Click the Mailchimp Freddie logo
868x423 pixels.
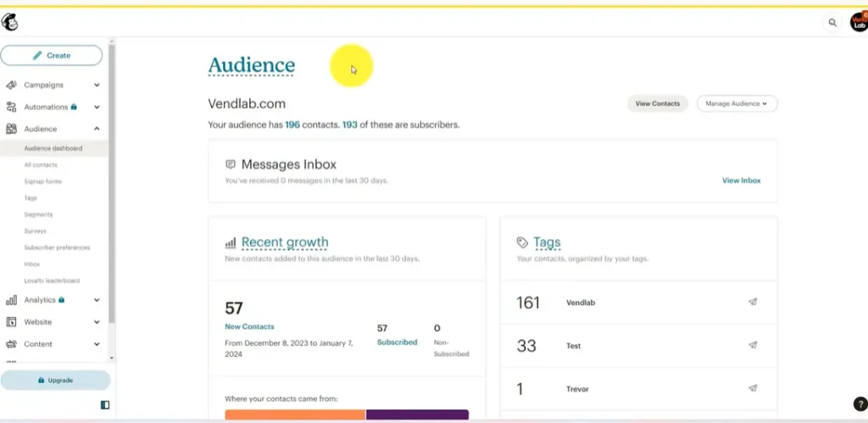click(x=10, y=23)
